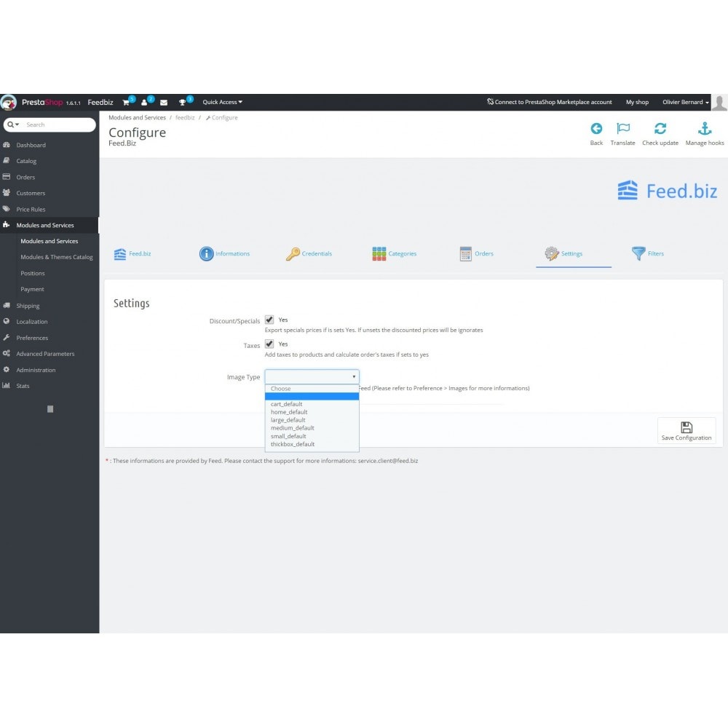The width and height of the screenshot is (728, 728).
Task: Click the Manage hooks anchor icon
Action: (x=704, y=129)
